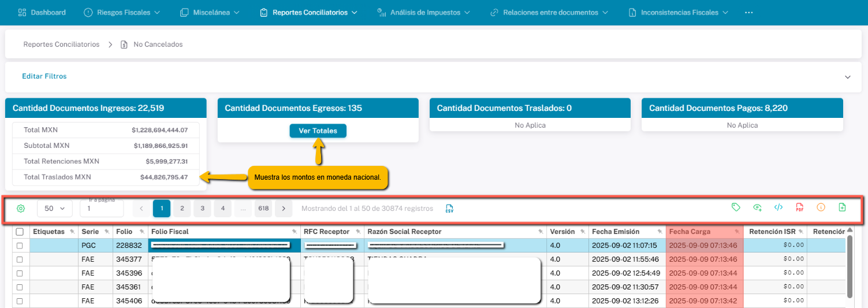Click the green eye view icon
The image size is (868, 308).
(757, 207)
